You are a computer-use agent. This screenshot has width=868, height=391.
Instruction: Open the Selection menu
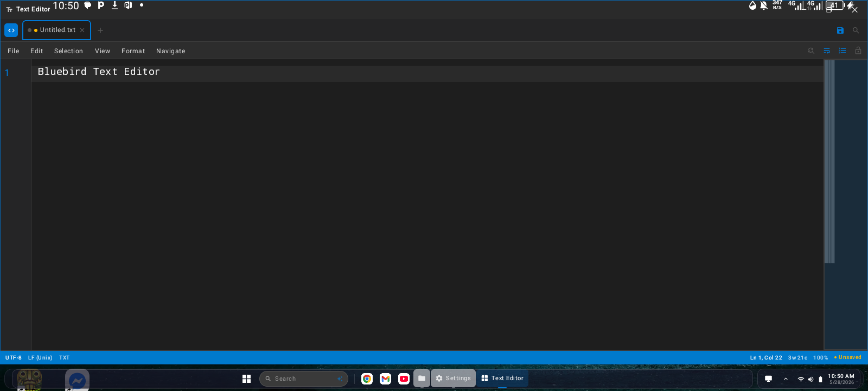coord(68,51)
